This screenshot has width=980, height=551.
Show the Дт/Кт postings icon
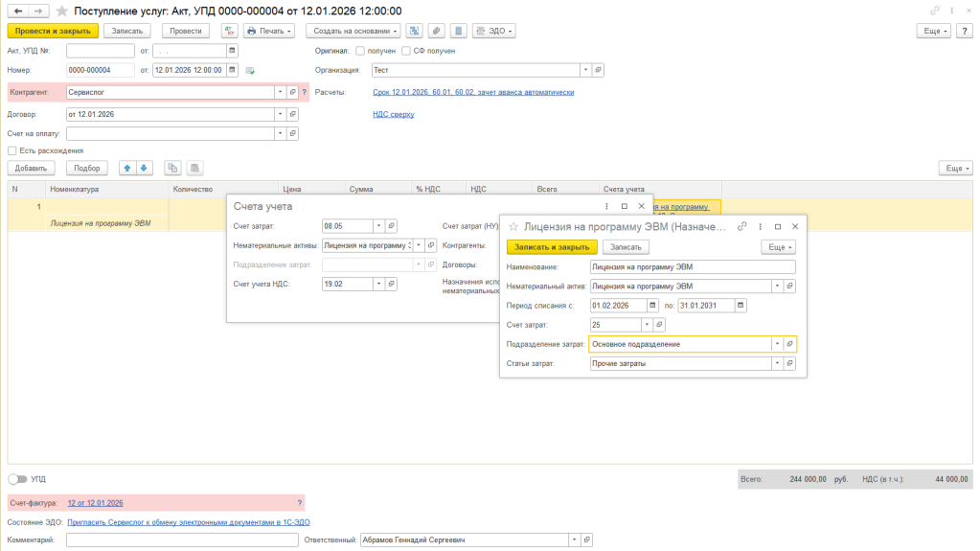pos(229,31)
